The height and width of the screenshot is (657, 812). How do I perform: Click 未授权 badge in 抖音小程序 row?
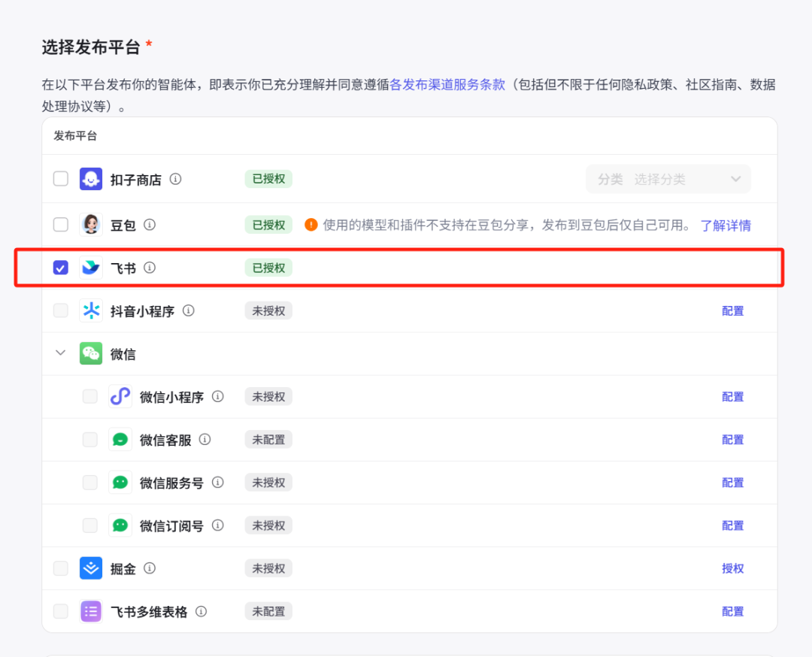(268, 310)
